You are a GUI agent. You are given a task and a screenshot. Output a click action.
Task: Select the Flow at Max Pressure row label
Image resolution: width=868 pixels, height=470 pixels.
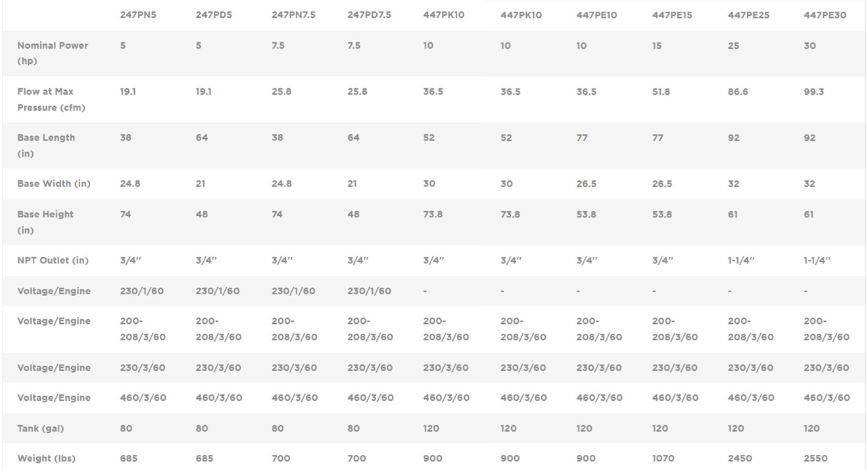pyautogui.click(x=51, y=99)
